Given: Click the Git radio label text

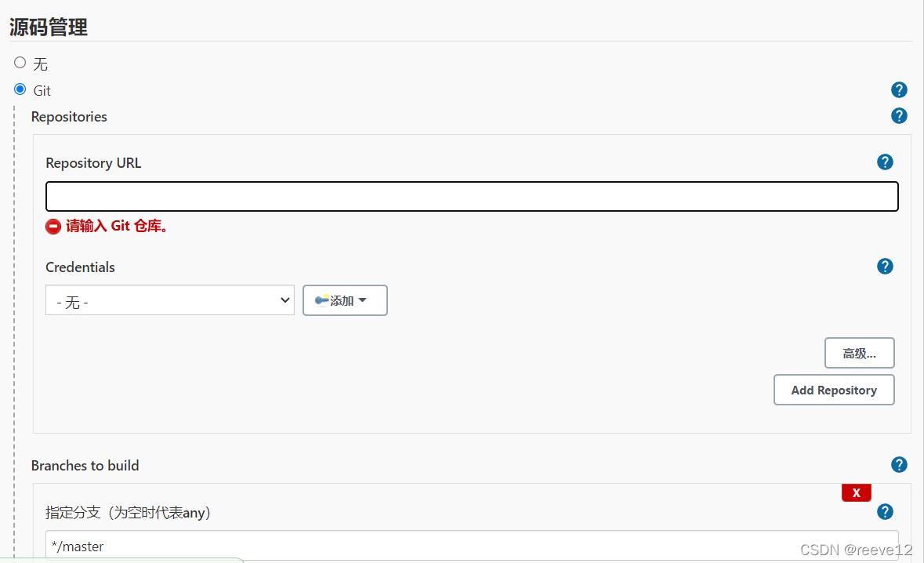Looking at the screenshot, I should [42, 91].
